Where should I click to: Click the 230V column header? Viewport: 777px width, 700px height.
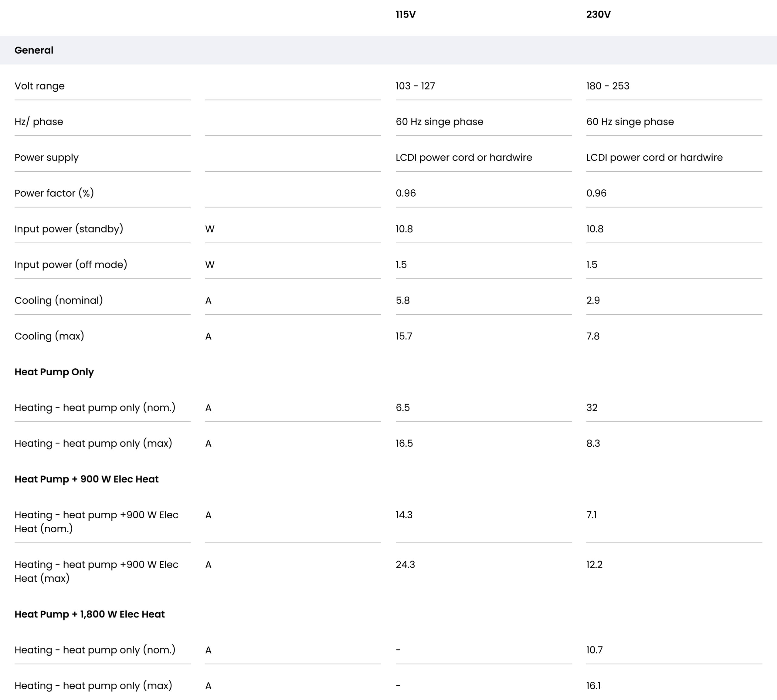coord(598,15)
